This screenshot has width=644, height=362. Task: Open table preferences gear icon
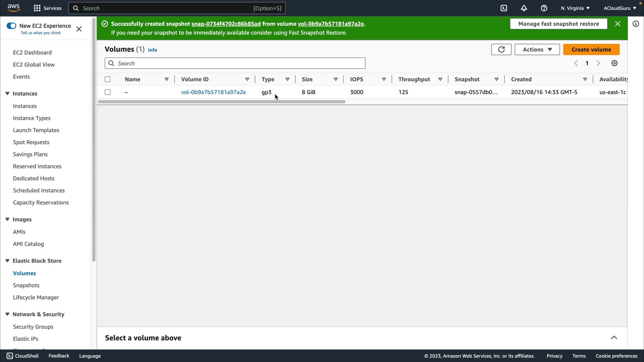(614, 63)
